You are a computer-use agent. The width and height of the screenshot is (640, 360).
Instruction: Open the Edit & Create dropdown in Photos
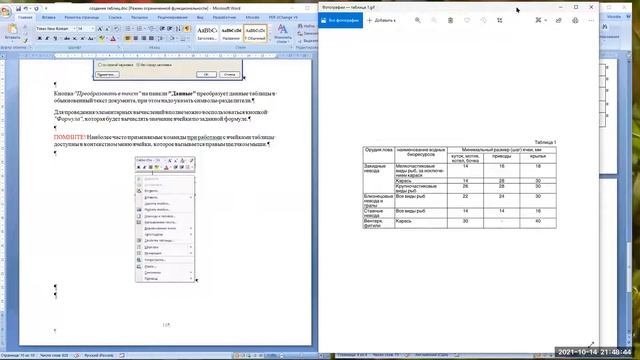541,20
